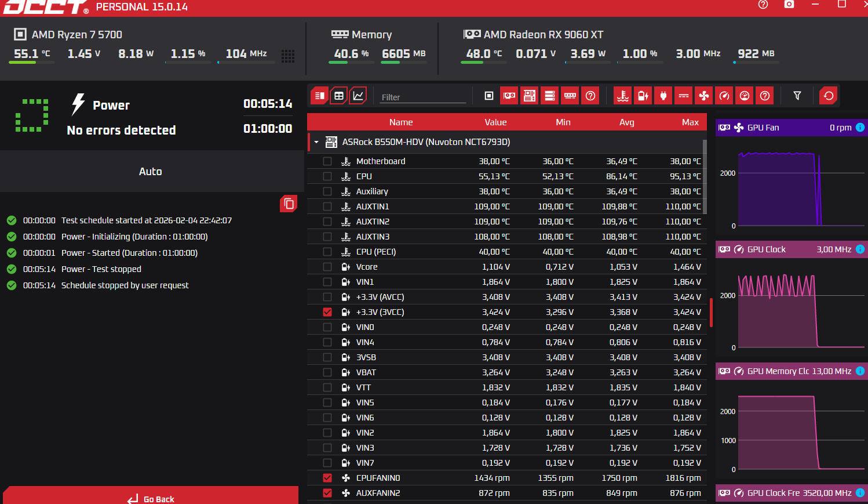This screenshot has height=504, width=868.
Task: Click the 3VSB voltage row name
Action: [x=366, y=357]
